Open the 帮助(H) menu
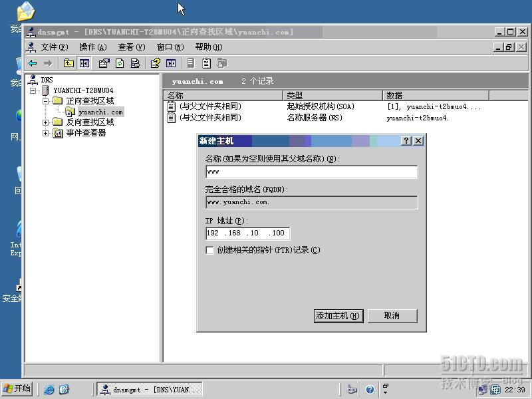 click(209, 47)
